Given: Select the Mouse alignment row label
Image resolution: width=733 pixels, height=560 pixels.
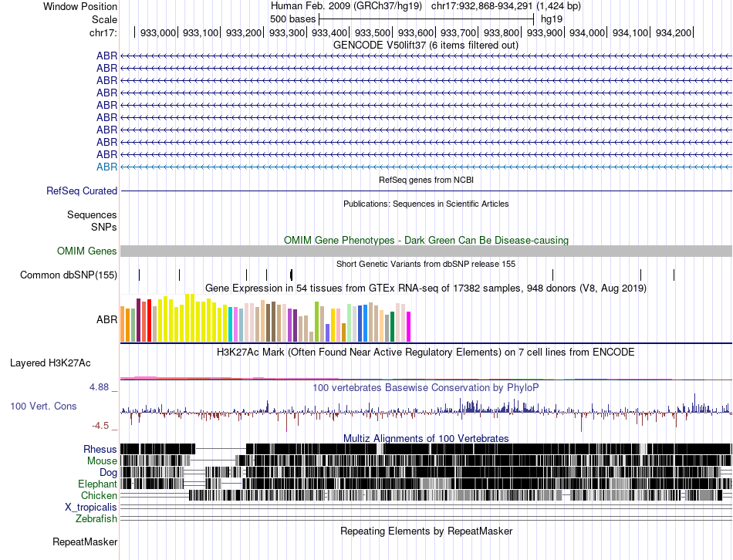Looking at the screenshot, I should coord(102,461).
